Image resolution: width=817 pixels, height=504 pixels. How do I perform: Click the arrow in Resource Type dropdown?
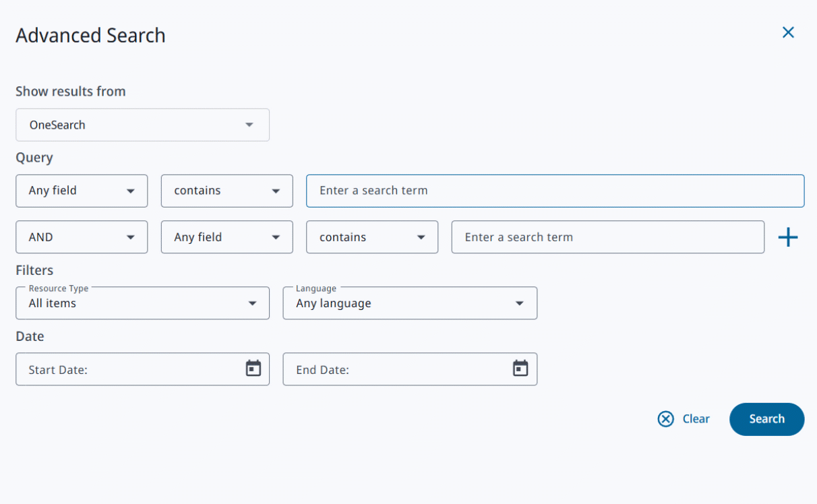(x=252, y=303)
